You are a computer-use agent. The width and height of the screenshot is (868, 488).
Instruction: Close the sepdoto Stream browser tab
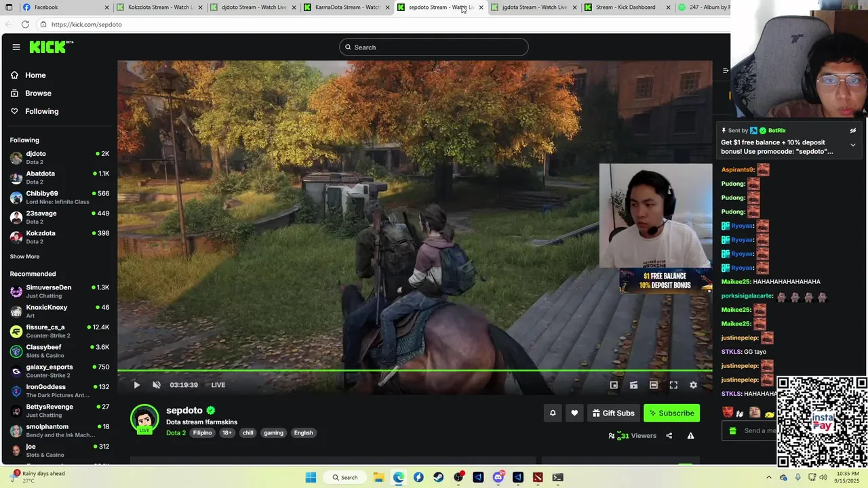click(481, 7)
